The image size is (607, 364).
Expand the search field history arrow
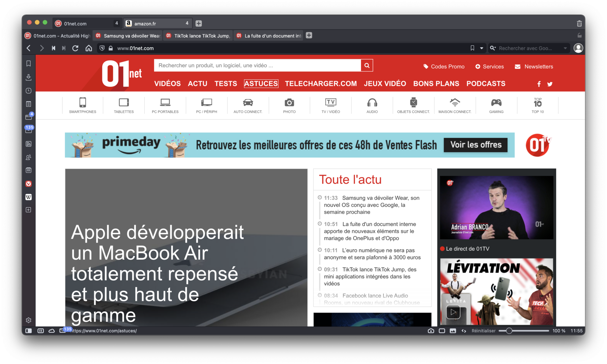[565, 48]
